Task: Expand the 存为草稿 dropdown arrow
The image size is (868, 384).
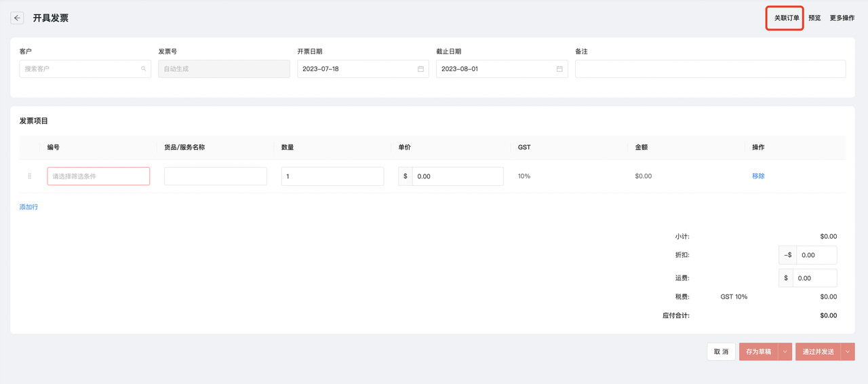Action: point(785,351)
